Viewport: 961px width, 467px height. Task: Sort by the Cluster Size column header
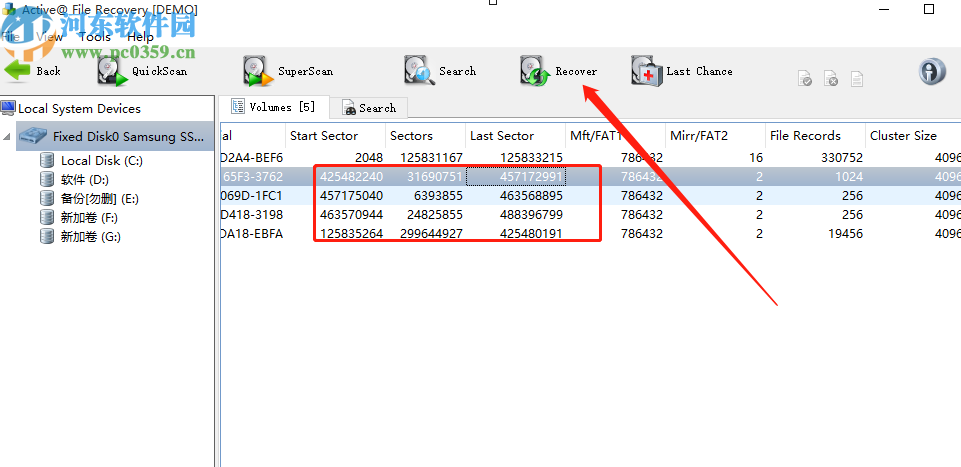point(913,136)
